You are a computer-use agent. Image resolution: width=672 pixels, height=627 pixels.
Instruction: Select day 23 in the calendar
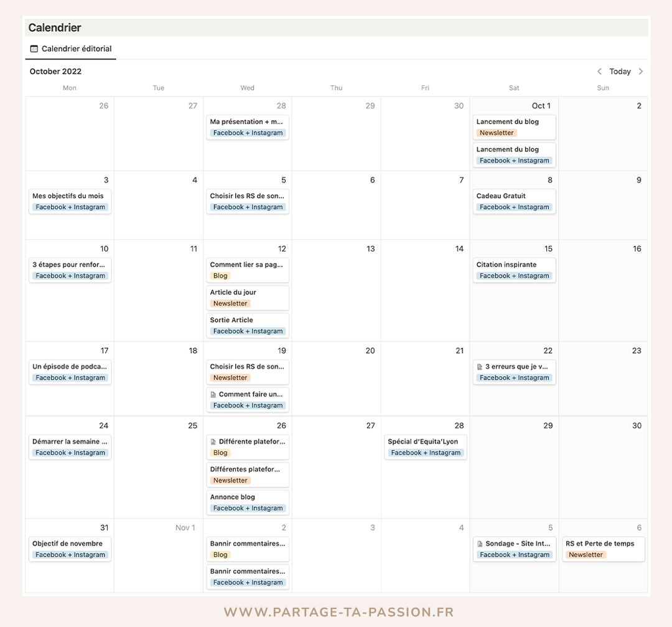603,379
